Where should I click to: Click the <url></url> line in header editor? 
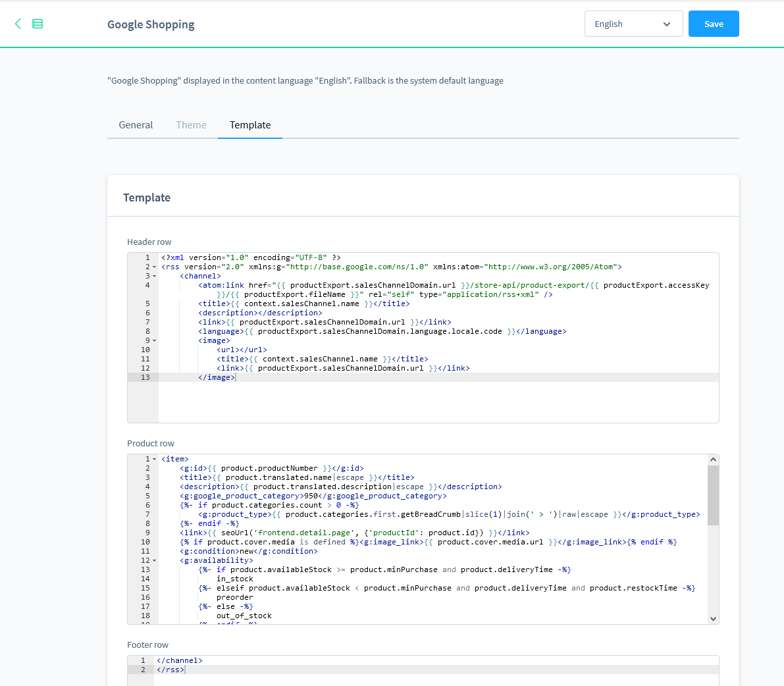point(242,350)
